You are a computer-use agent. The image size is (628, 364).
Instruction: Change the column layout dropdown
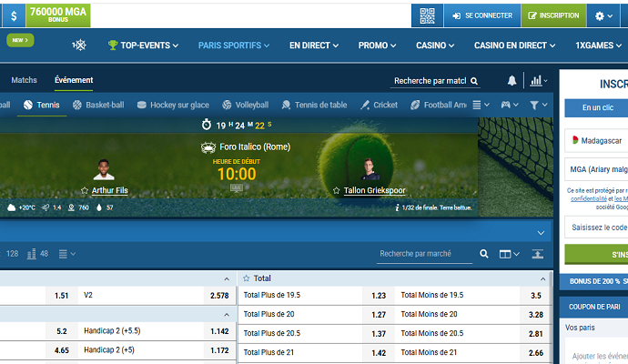tap(509, 254)
